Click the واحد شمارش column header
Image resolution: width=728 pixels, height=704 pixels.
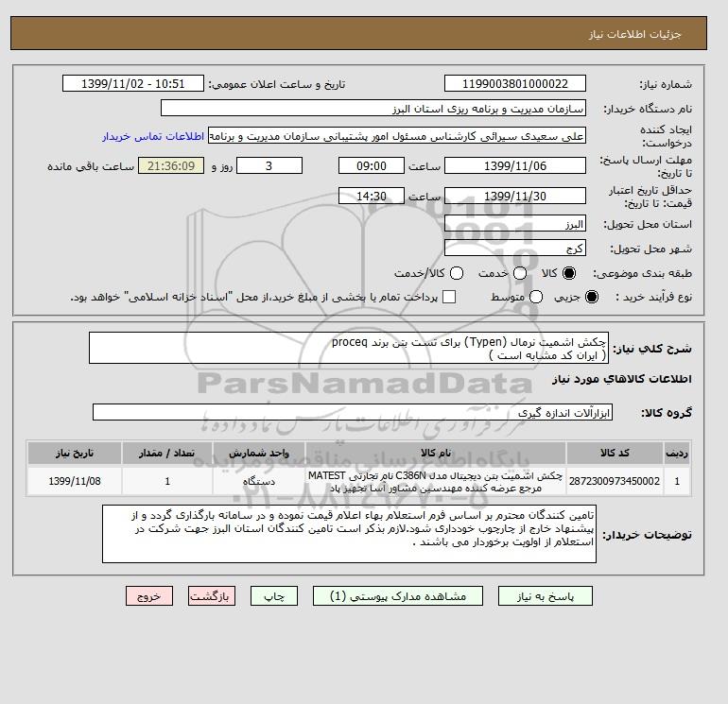click(x=259, y=453)
